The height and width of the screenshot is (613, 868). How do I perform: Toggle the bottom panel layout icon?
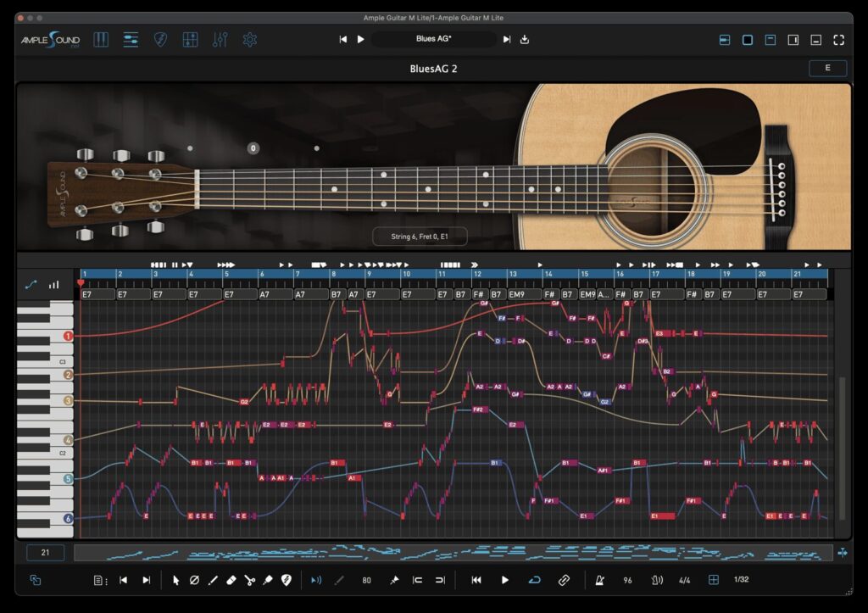(816, 40)
